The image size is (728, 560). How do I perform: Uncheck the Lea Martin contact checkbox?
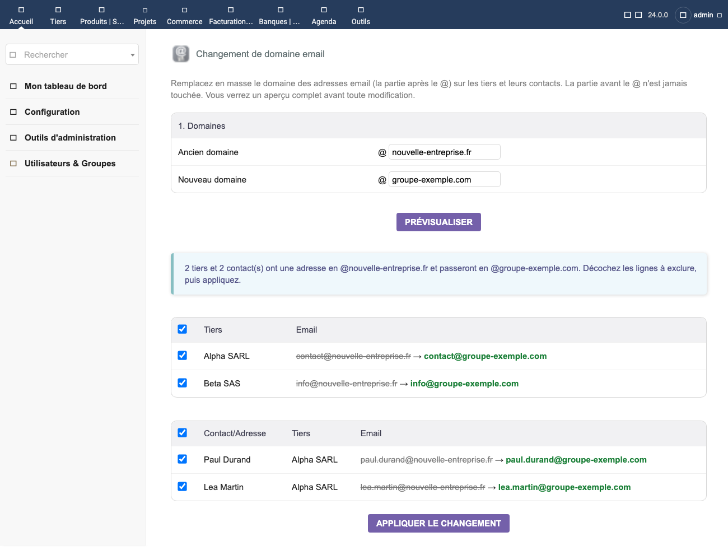[183, 487]
